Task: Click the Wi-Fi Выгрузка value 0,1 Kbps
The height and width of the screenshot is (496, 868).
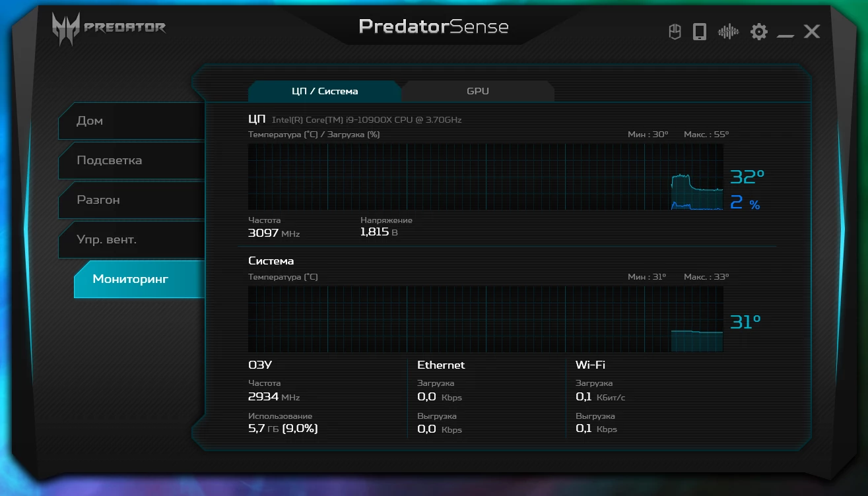Action: pyautogui.click(x=597, y=429)
